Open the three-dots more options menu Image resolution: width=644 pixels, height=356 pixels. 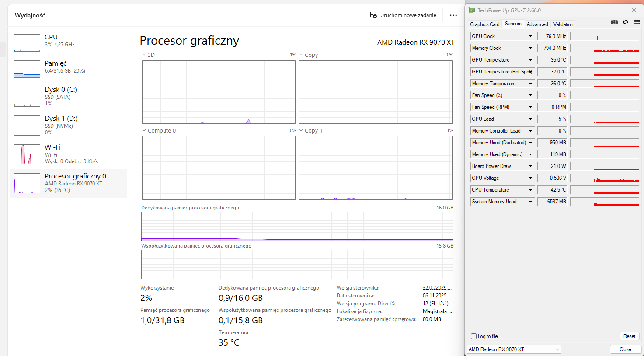453,15
